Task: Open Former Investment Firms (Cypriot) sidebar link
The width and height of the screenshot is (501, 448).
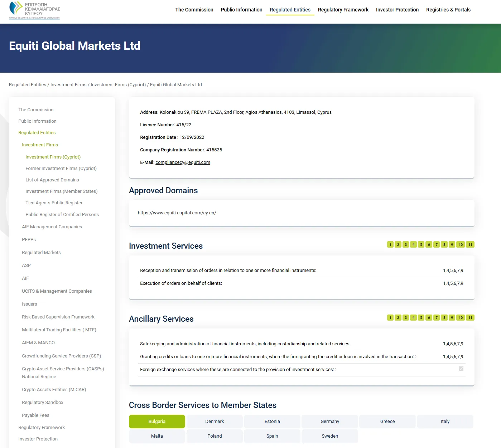Action: click(61, 169)
